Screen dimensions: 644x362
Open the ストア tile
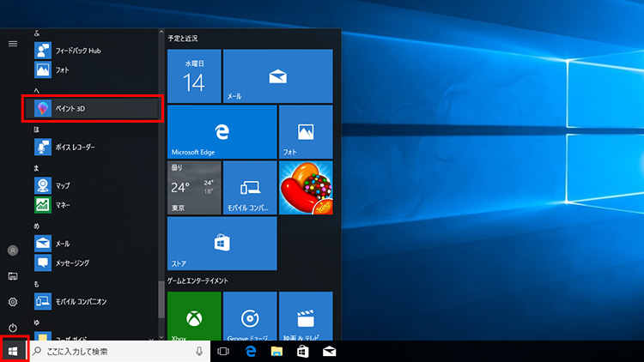[222, 243]
